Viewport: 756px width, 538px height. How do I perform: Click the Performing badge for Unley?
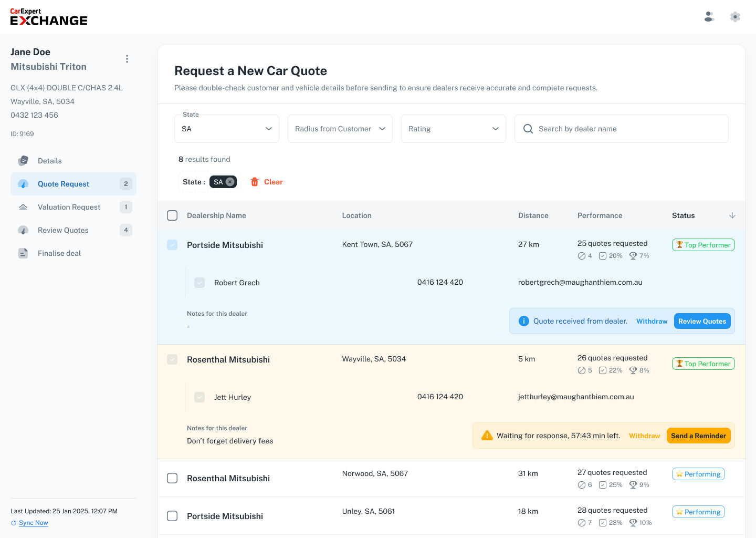698,512
